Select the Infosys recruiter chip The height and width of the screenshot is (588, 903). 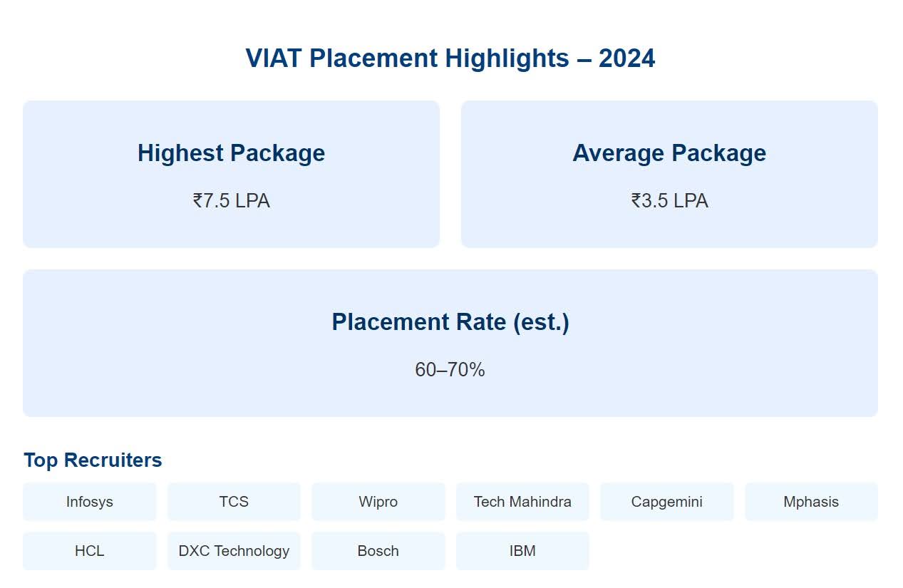tap(90, 502)
